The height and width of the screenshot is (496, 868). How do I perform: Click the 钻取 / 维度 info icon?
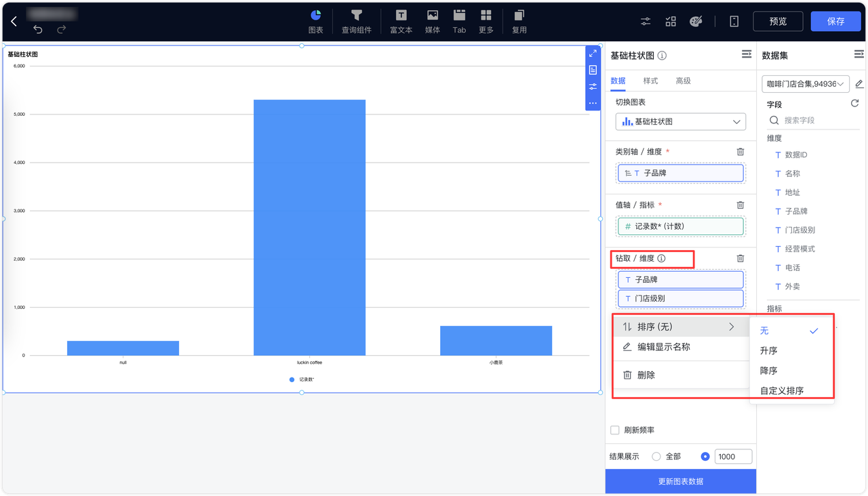[661, 258]
